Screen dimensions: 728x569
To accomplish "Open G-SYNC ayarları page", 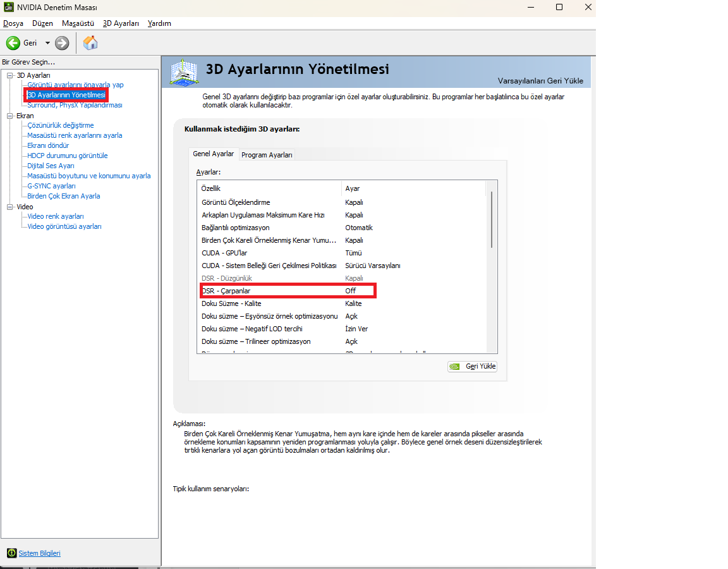I will tap(51, 186).
